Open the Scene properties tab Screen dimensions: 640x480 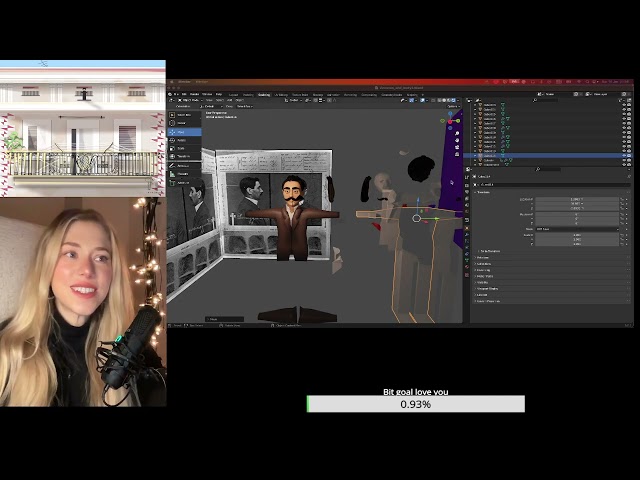tap(467, 205)
